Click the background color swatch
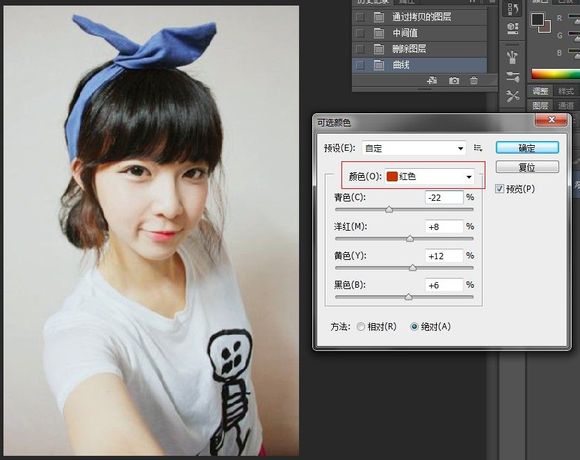The height and width of the screenshot is (460, 580). [546, 27]
